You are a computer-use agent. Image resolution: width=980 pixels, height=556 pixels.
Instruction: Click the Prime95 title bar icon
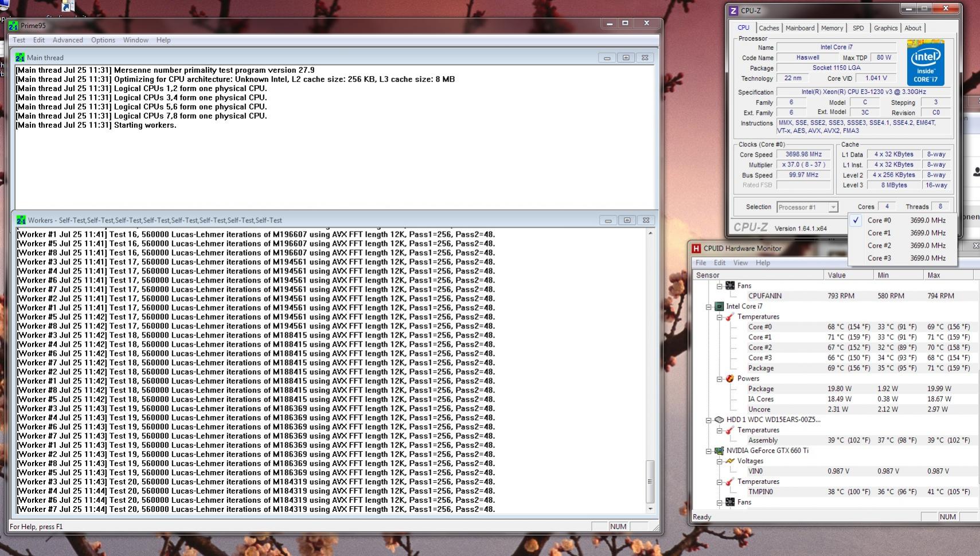coord(13,26)
